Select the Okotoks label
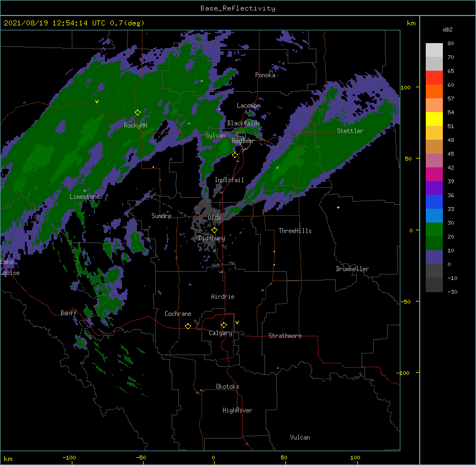476x465 pixels. coord(228,387)
